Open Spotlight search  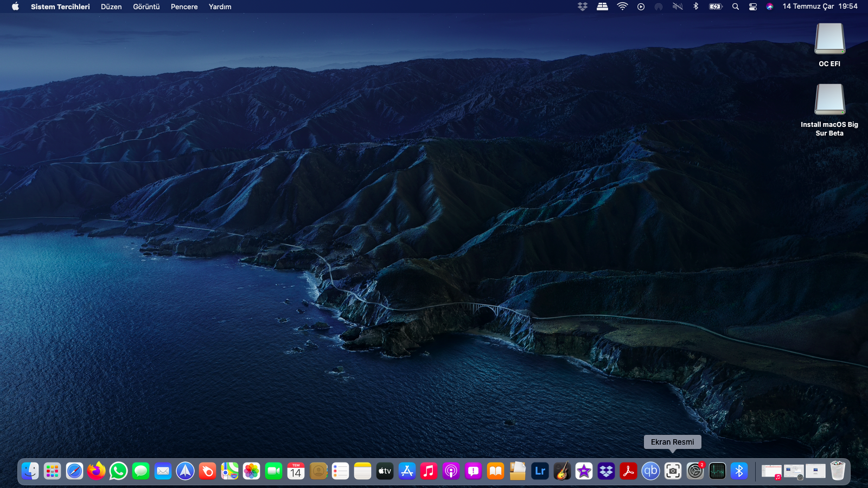[736, 7]
